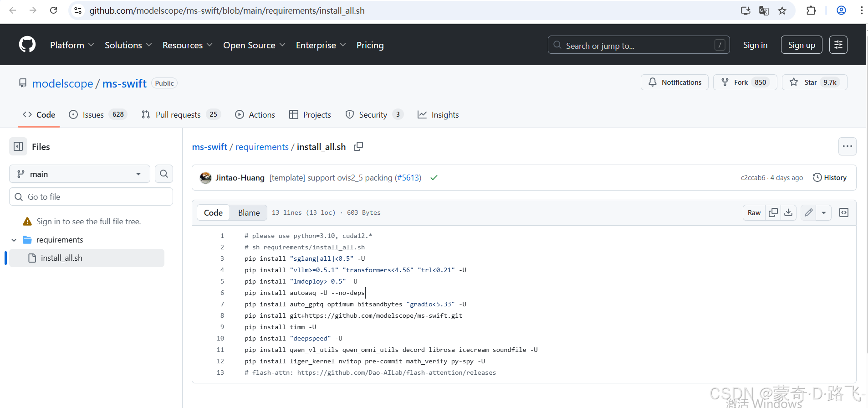This screenshot has height=408, width=868.
Task: Click Jintao-Huang's avatar image
Action: 205,178
